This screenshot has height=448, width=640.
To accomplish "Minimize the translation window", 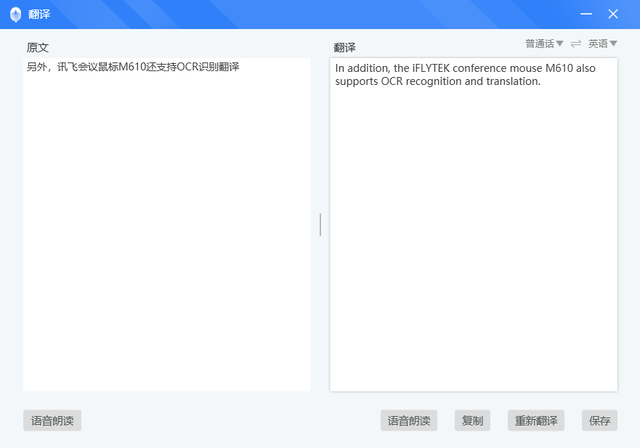I will 586,14.
